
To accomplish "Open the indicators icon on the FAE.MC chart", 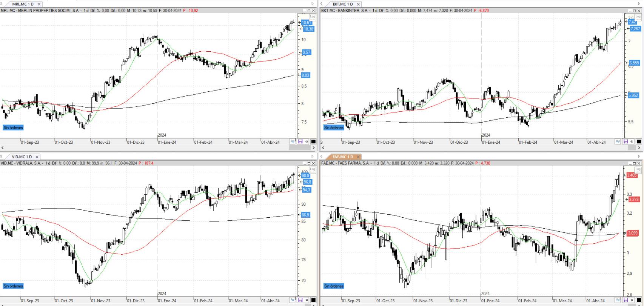I will [618, 300].
